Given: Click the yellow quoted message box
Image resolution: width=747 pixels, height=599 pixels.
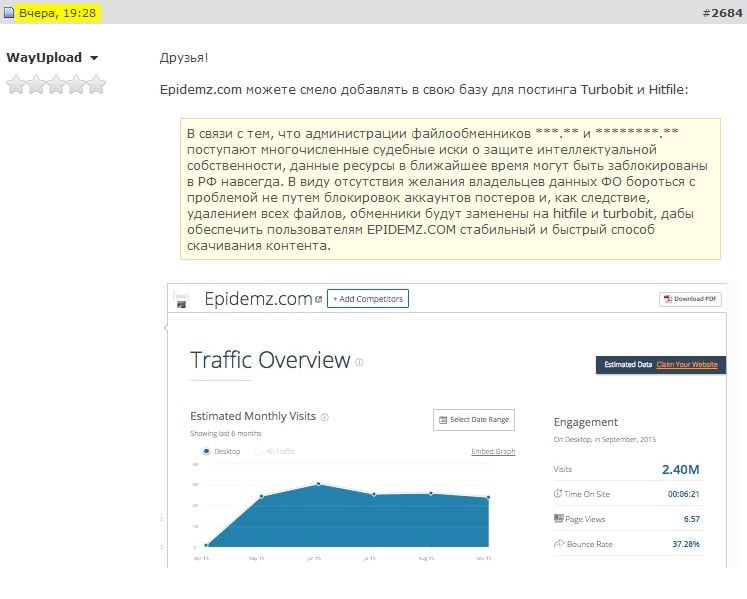Looking at the screenshot, I should pyautogui.click(x=450, y=189).
